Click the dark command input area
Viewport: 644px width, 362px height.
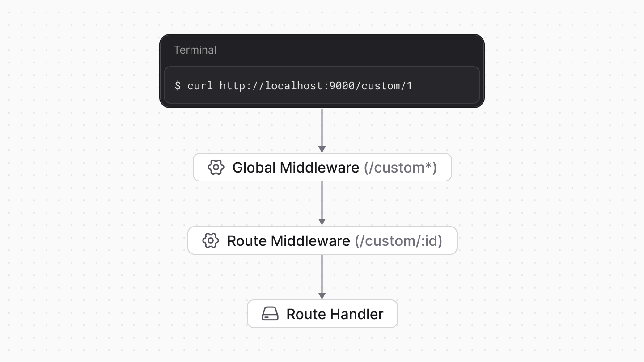click(322, 86)
